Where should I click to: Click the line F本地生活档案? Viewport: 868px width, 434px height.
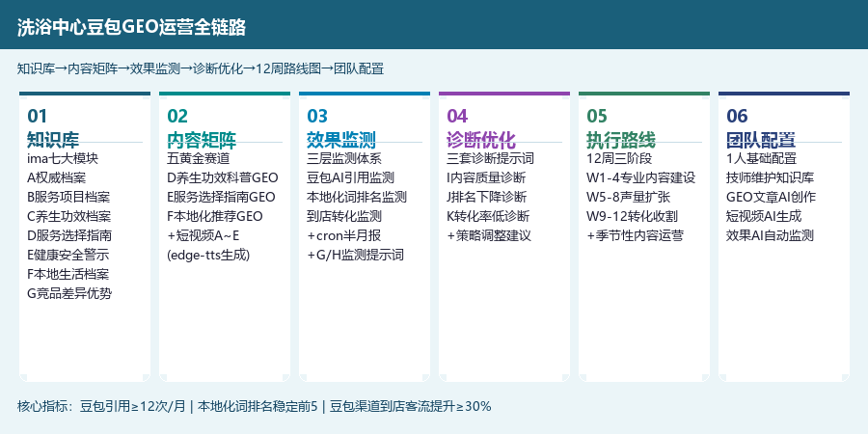point(68,275)
